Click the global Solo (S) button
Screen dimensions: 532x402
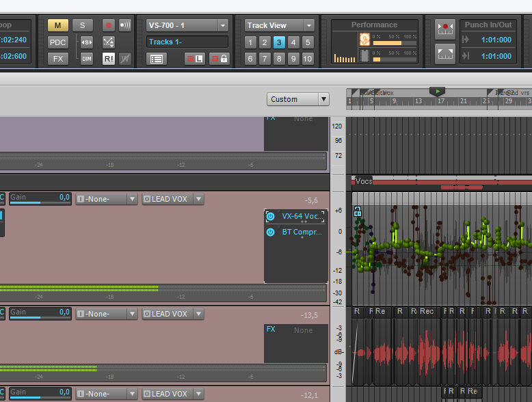click(82, 25)
